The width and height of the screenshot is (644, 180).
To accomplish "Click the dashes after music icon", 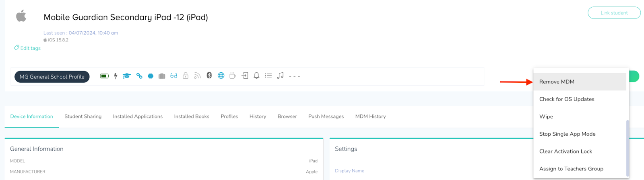I will click(295, 76).
